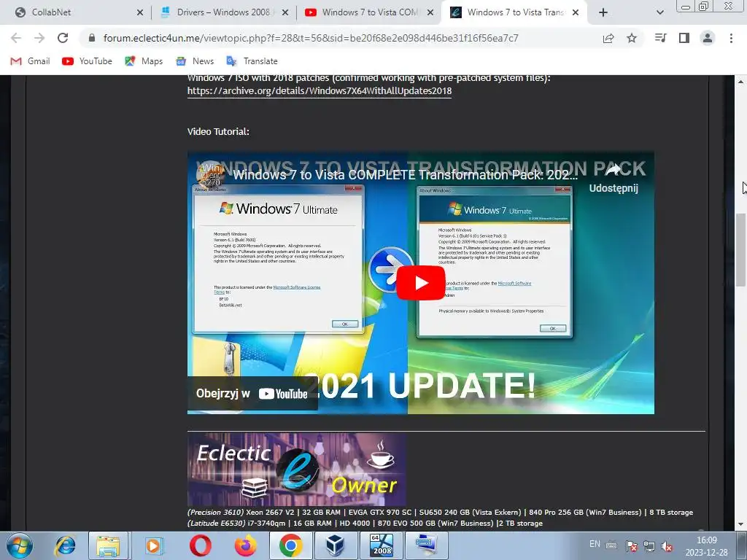This screenshot has width=747, height=560.
Task: Open the Gmail bookmark
Action: (x=31, y=61)
